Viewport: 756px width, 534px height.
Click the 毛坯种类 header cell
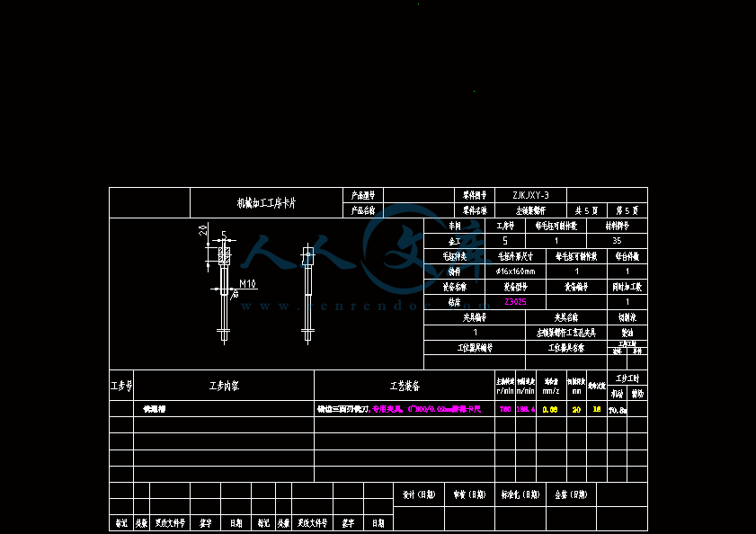pyautogui.click(x=455, y=256)
